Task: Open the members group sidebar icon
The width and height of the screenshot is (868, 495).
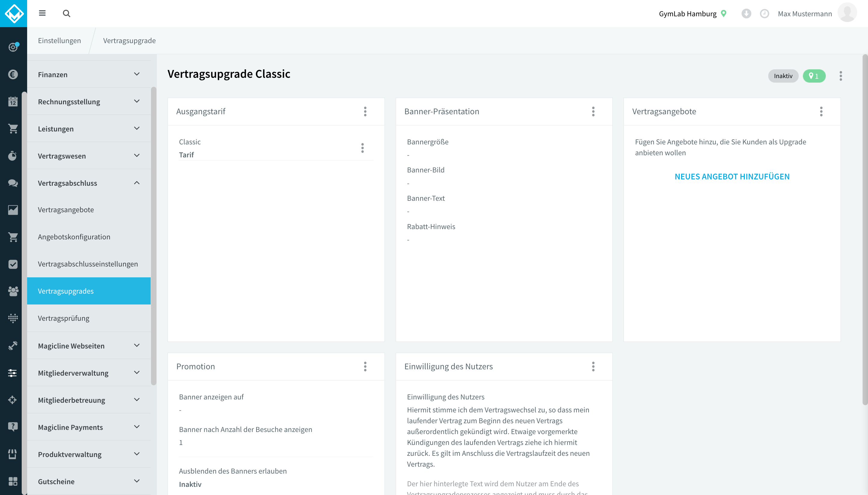Action: [13, 291]
